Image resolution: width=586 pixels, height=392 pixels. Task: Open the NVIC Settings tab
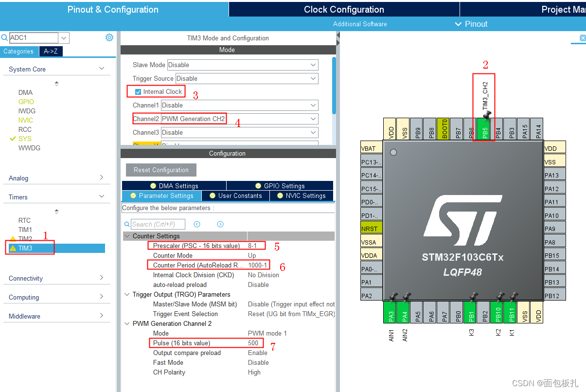coord(302,196)
